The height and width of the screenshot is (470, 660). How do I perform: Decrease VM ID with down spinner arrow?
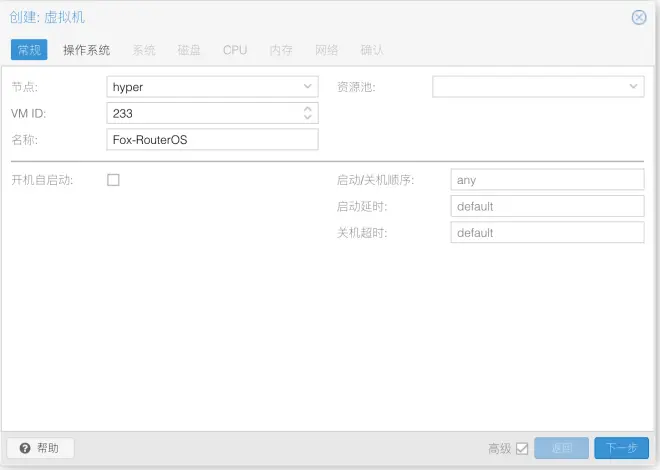pos(308,117)
